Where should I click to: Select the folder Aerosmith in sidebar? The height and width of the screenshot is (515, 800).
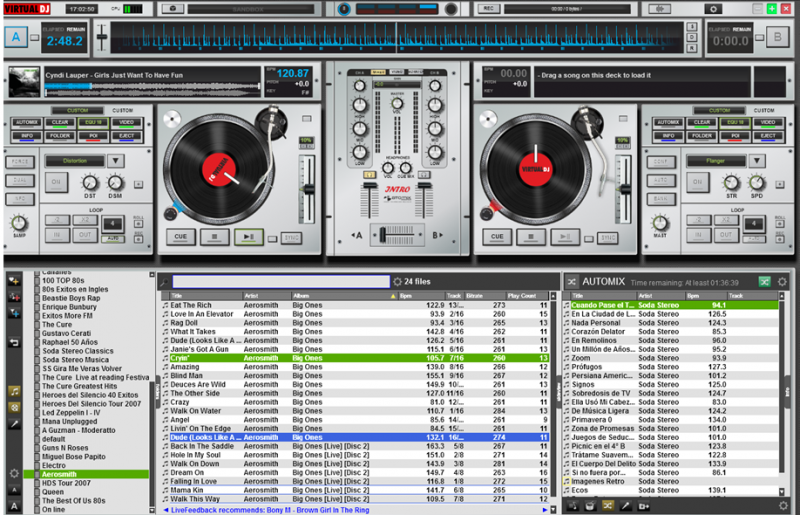click(x=87, y=475)
